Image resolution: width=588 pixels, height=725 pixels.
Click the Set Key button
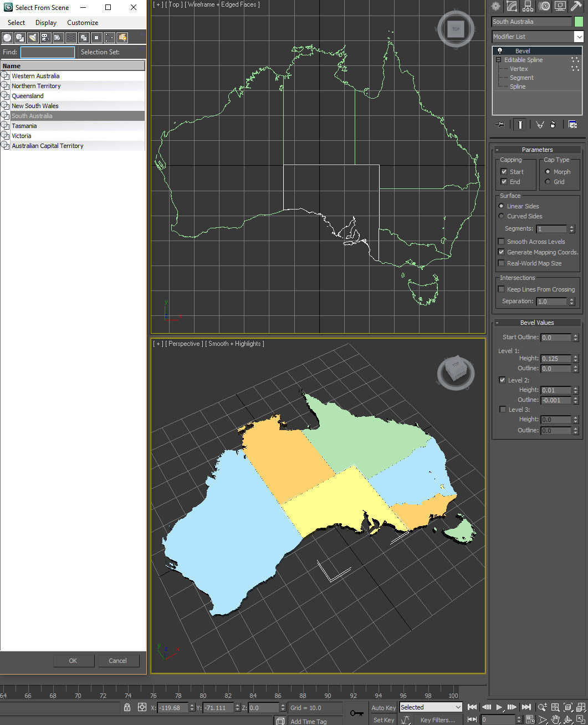(x=384, y=720)
